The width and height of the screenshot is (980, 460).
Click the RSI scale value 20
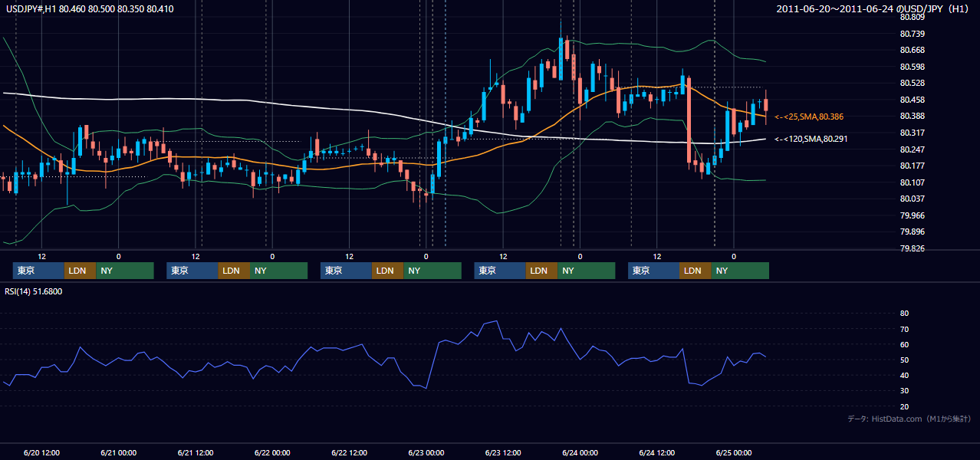click(905, 406)
